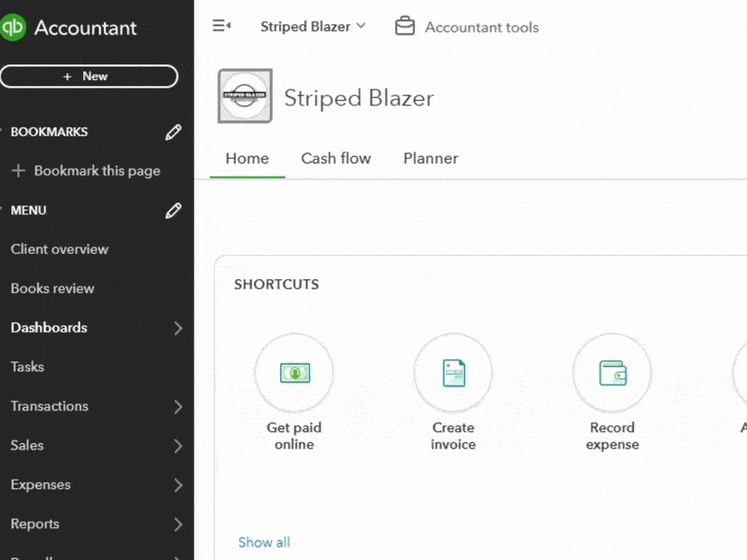Collapse the navigation sidebar using the hamburger icon
747x560 pixels.
(x=221, y=25)
